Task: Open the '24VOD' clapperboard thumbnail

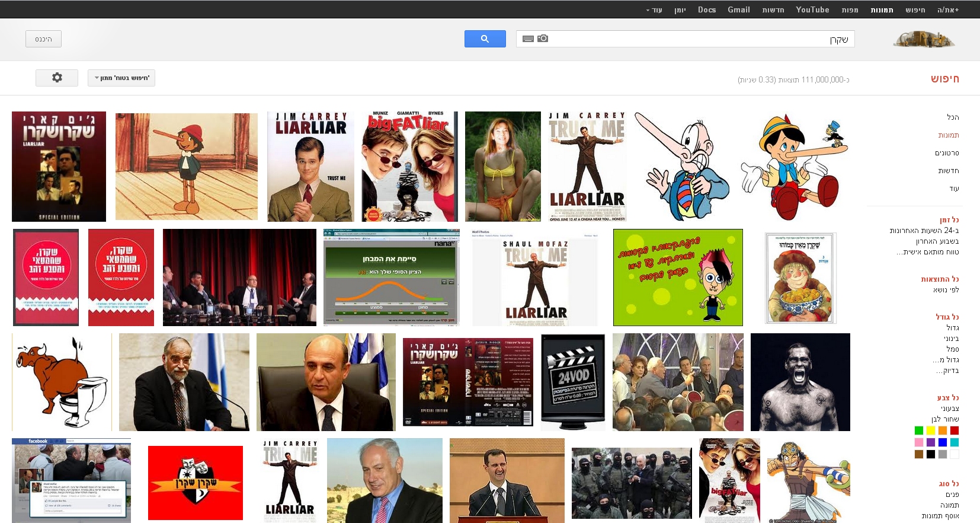Action: pos(573,382)
